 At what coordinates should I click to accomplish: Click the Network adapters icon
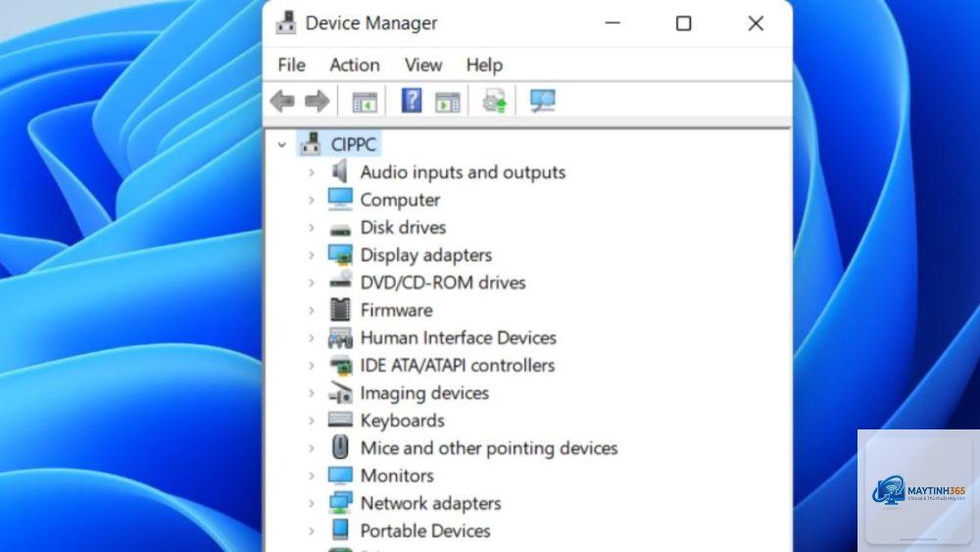point(340,503)
